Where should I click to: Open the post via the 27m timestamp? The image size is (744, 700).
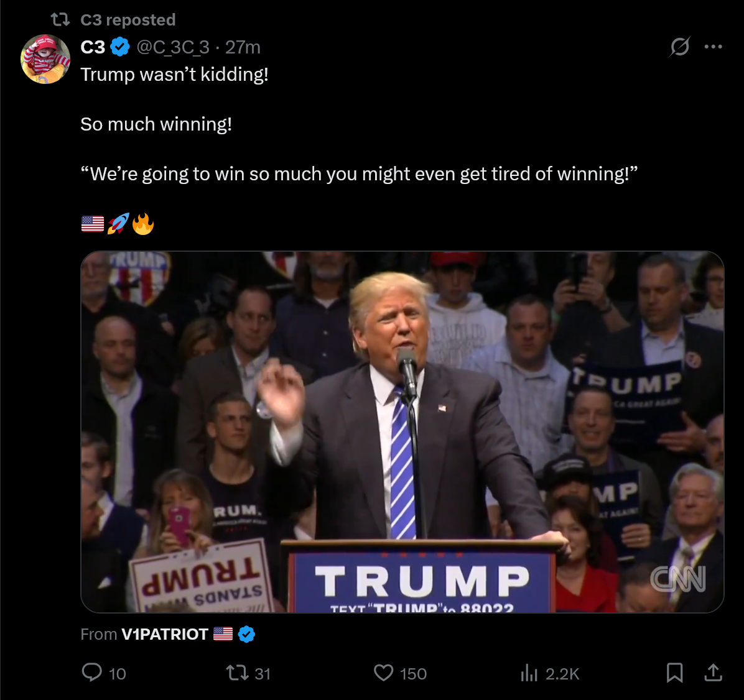pos(243,47)
